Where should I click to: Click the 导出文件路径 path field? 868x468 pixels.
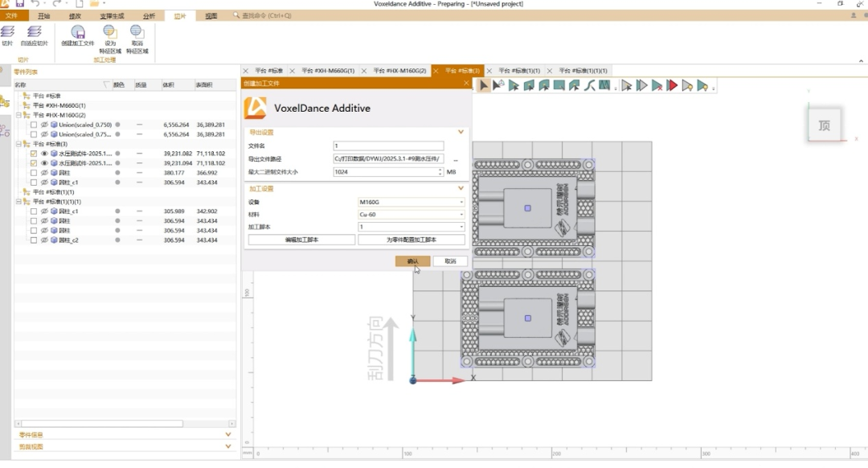pyautogui.click(x=388, y=159)
